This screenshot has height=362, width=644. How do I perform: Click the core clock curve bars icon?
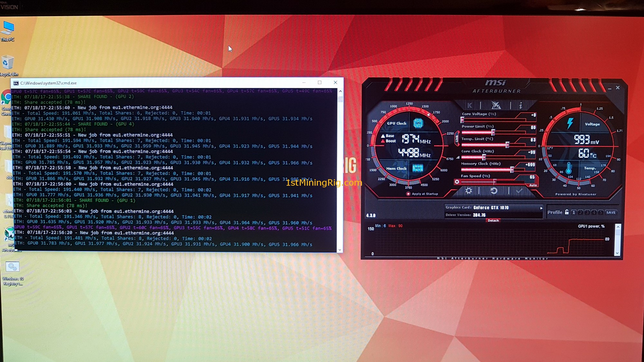[x=458, y=157]
